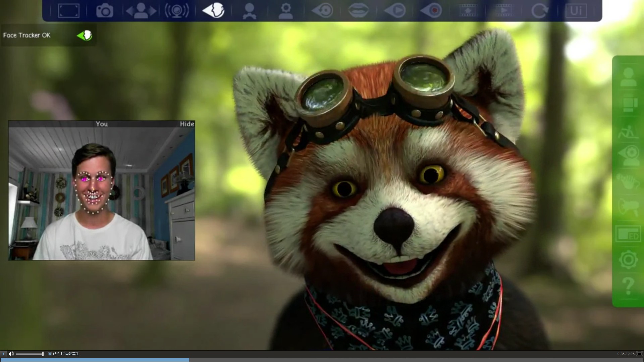Adjust the video volume slider
This screenshot has height=362, width=644.
tap(30, 354)
